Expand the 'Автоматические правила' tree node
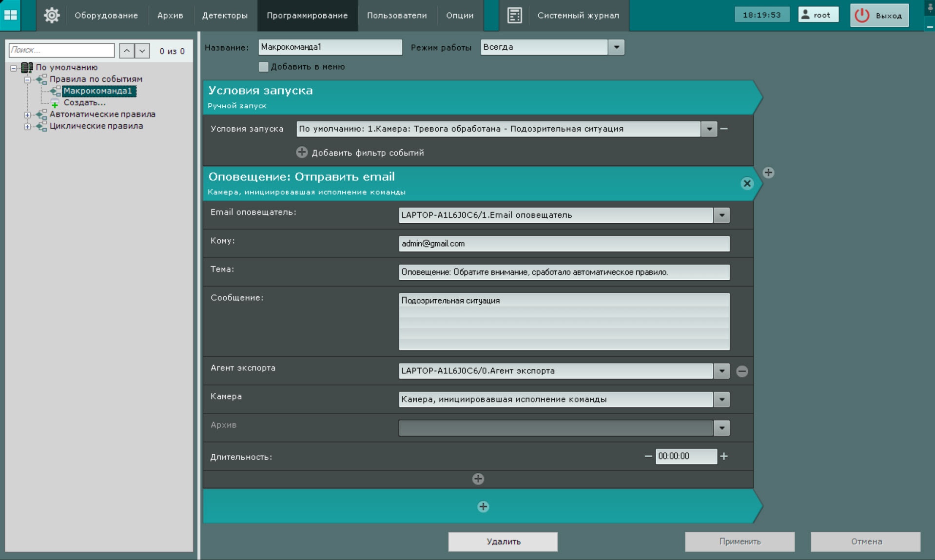The width and height of the screenshot is (935, 560). tap(27, 115)
